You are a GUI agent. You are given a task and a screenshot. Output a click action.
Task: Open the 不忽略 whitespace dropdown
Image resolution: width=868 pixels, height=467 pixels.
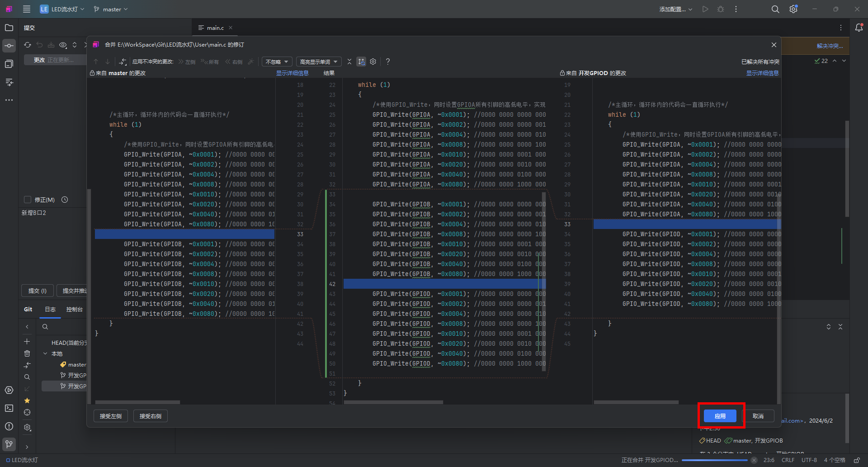click(277, 62)
